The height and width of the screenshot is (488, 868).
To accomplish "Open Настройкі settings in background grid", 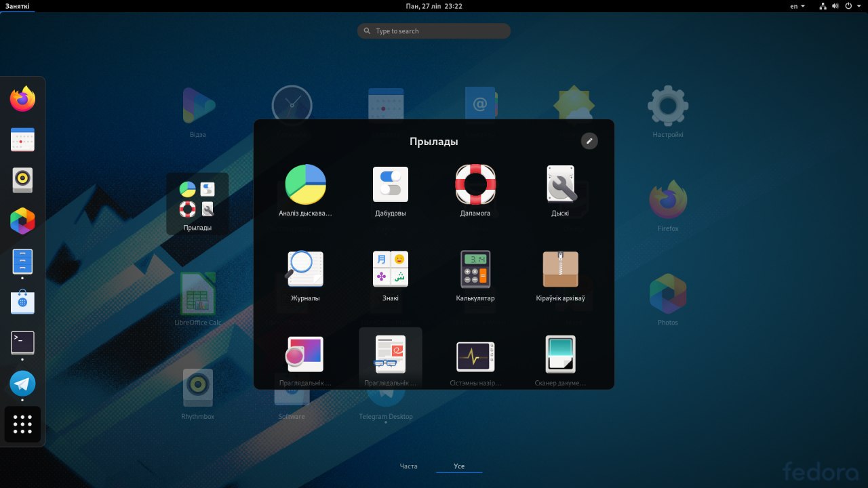I will point(668,111).
